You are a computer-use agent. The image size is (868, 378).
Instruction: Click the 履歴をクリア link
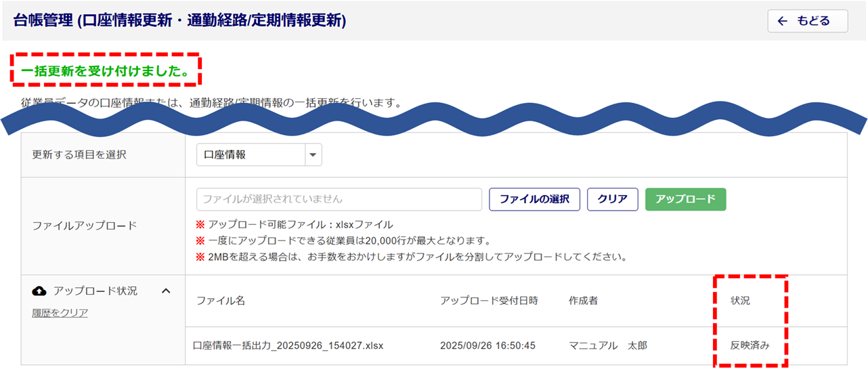pyautogui.click(x=60, y=312)
